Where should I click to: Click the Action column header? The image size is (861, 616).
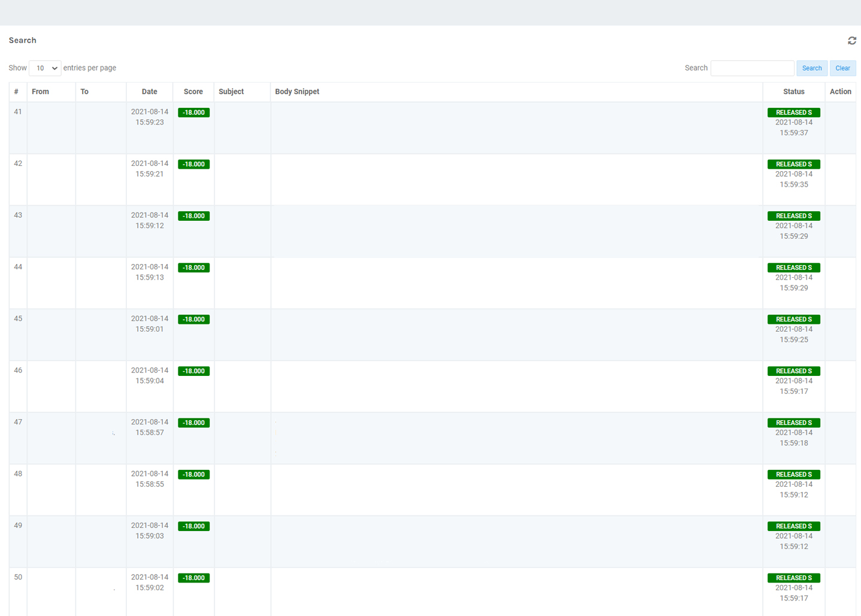click(x=840, y=92)
